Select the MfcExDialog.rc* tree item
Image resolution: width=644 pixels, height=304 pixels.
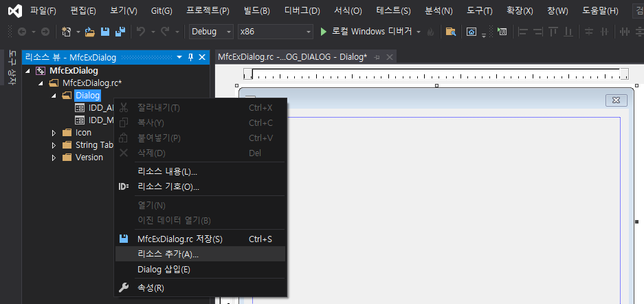tap(92, 83)
